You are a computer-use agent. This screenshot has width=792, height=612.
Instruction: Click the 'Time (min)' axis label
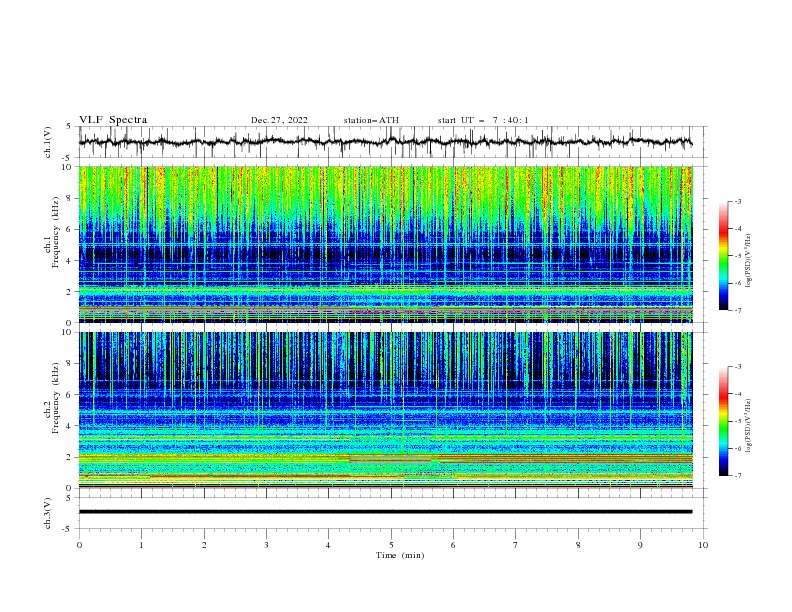click(400, 555)
